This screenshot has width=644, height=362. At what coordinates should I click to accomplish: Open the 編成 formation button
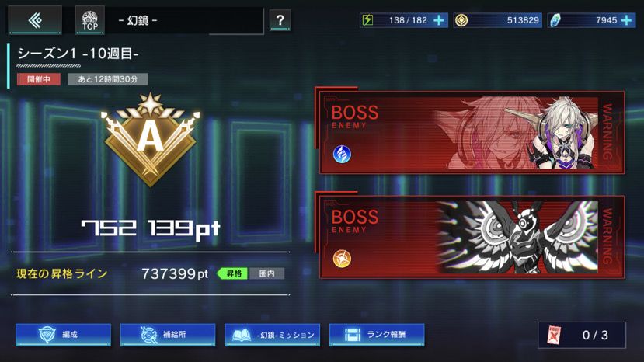(63, 335)
